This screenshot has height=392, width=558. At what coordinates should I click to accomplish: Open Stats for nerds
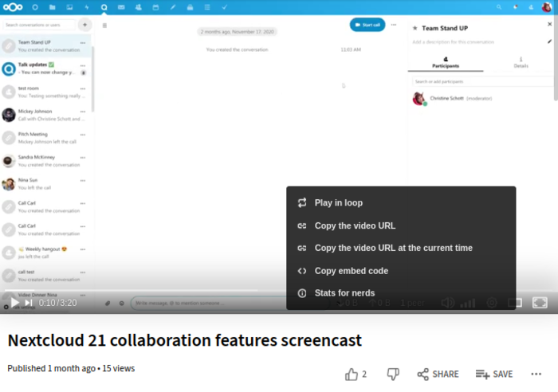401,293
